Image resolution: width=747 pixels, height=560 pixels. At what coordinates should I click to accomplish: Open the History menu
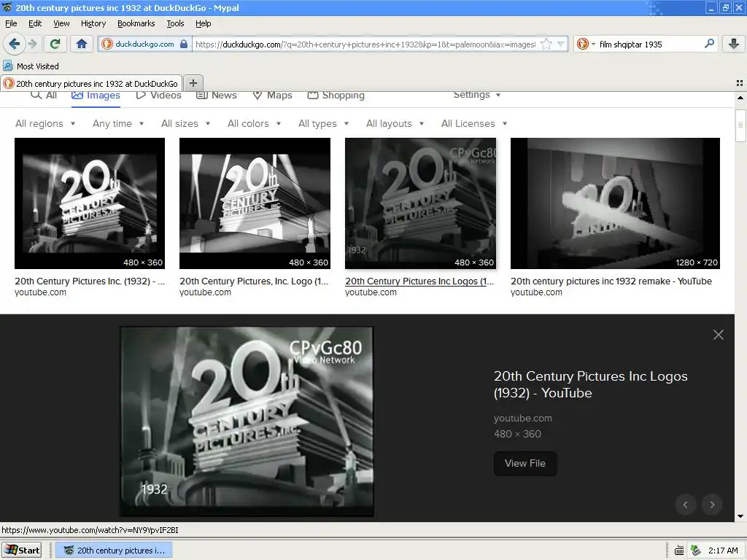pos(93,23)
